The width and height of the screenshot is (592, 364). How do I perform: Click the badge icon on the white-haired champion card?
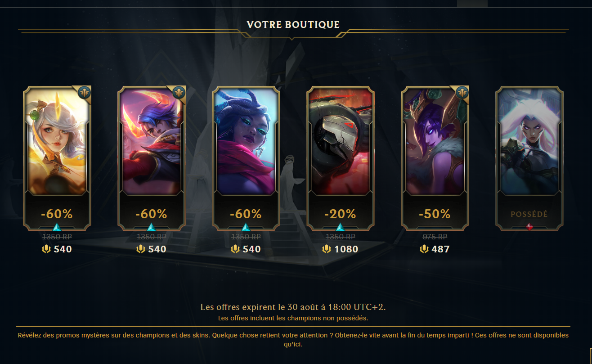85,93
